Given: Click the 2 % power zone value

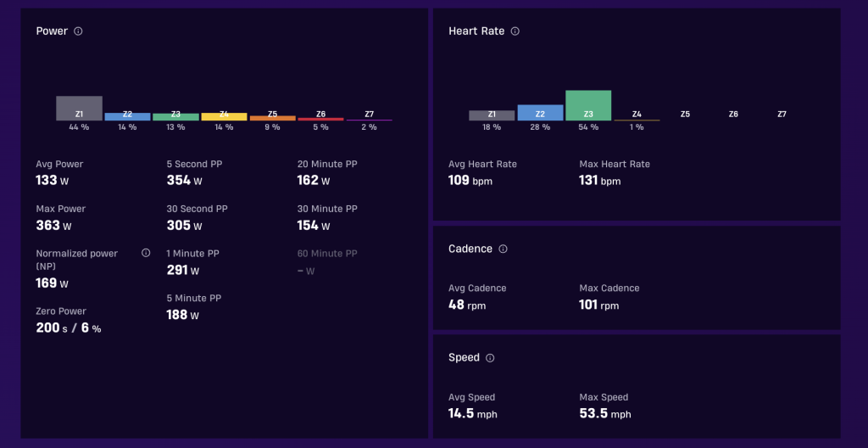Looking at the screenshot, I should click(370, 127).
